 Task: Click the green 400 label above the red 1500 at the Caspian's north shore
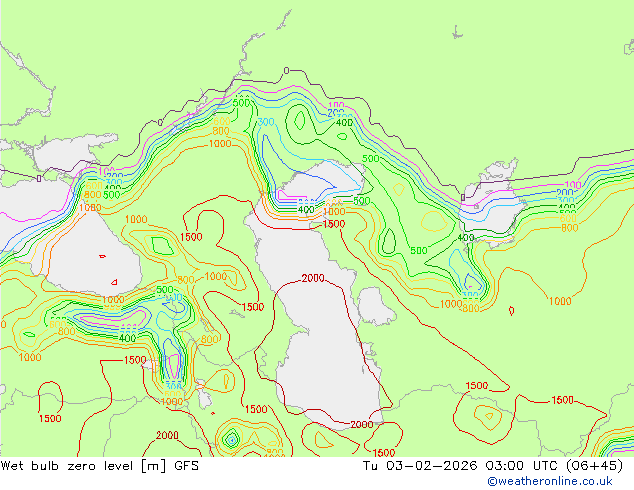(306, 210)
